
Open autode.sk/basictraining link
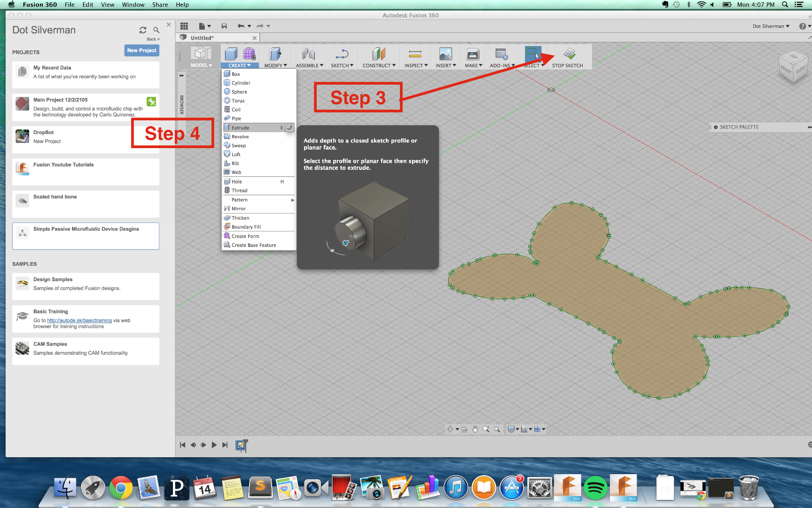pos(79,320)
